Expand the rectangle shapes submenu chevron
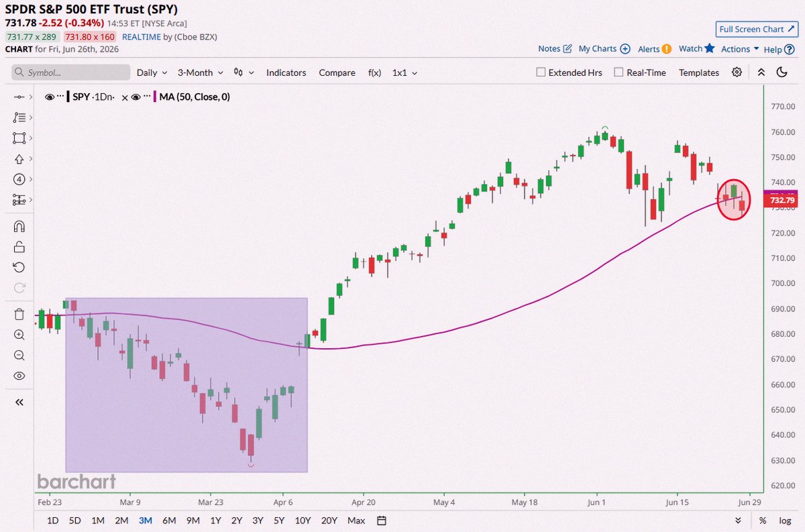 (x=31, y=138)
